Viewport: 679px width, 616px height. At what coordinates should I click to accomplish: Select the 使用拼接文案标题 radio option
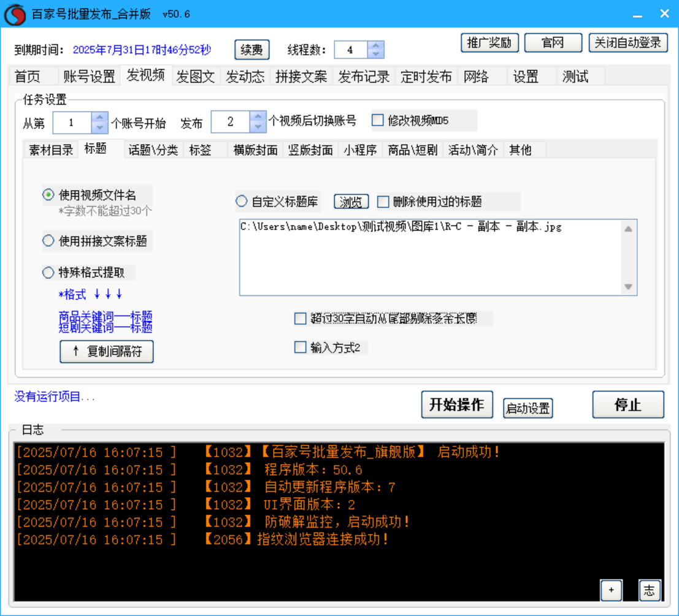(48, 240)
